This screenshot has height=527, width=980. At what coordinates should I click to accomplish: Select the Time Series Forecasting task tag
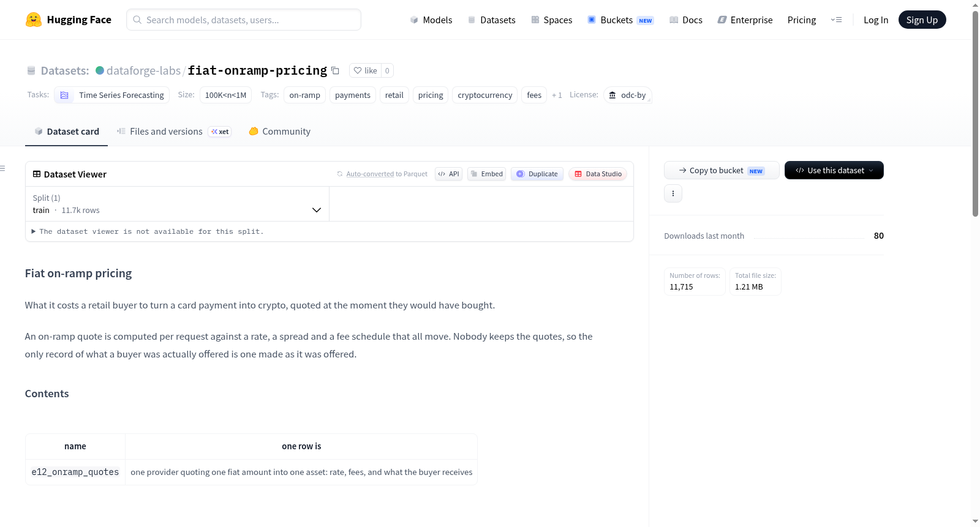coord(112,95)
